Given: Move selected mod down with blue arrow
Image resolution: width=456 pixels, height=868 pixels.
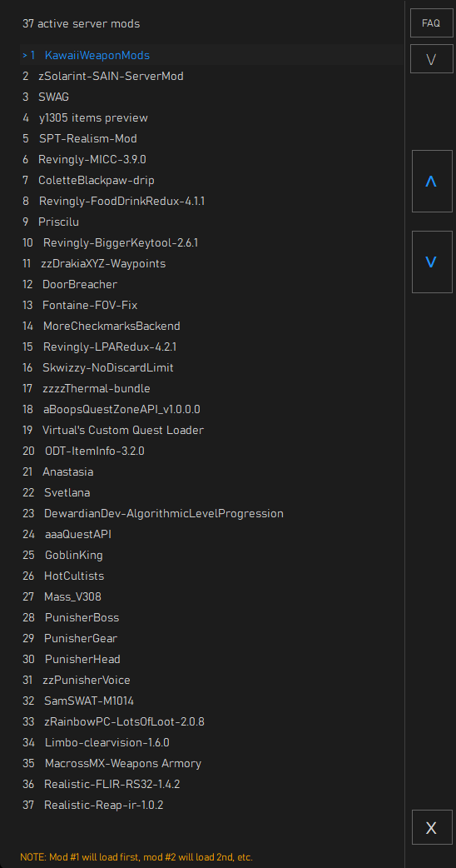Looking at the screenshot, I should [432, 262].
